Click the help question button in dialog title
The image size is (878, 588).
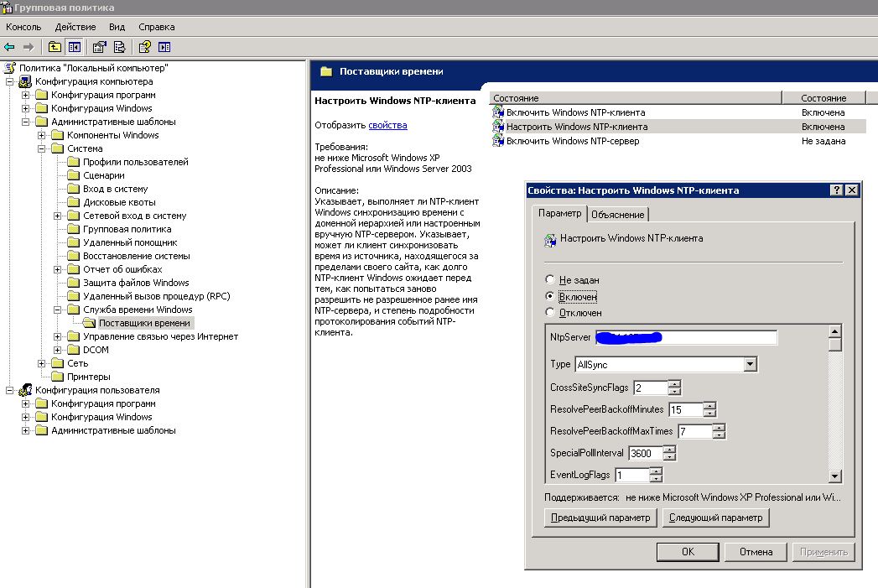[x=836, y=190]
